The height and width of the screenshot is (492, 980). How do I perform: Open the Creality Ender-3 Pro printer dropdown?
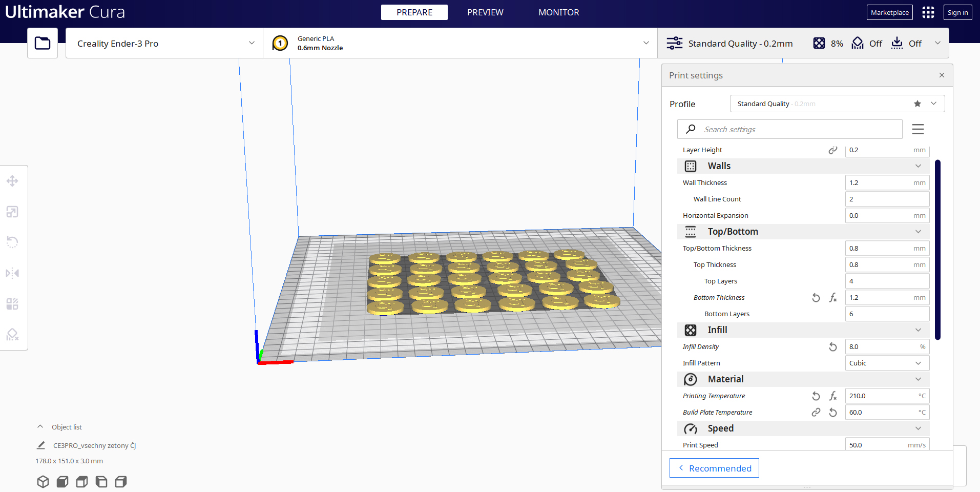pyautogui.click(x=164, y=44)
